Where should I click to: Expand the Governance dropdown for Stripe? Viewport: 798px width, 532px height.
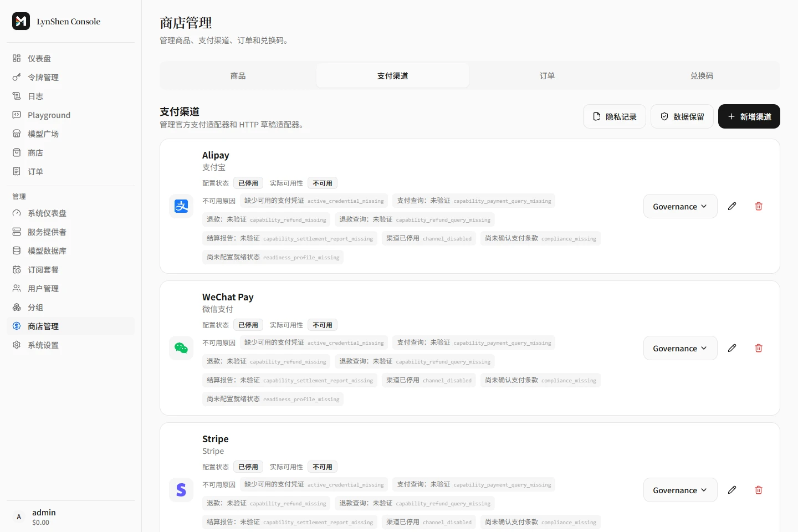tap(680, 490)
